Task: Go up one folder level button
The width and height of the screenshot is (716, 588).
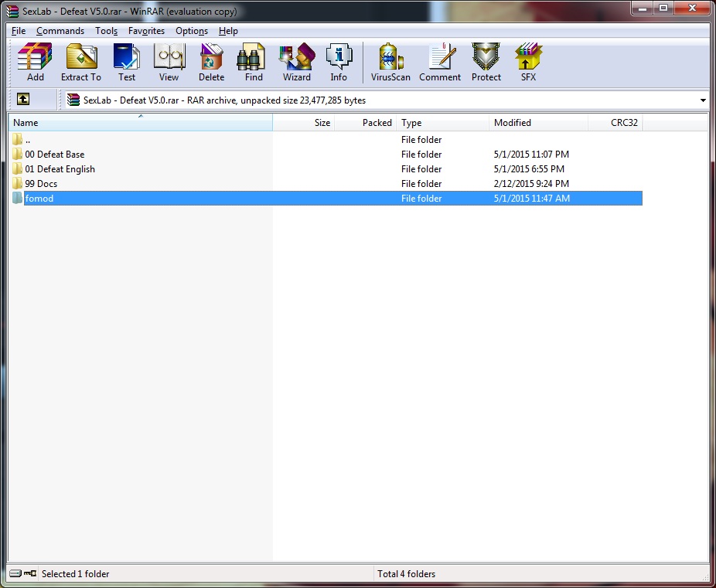Action: pyautogui.click(x=23, y=99)
